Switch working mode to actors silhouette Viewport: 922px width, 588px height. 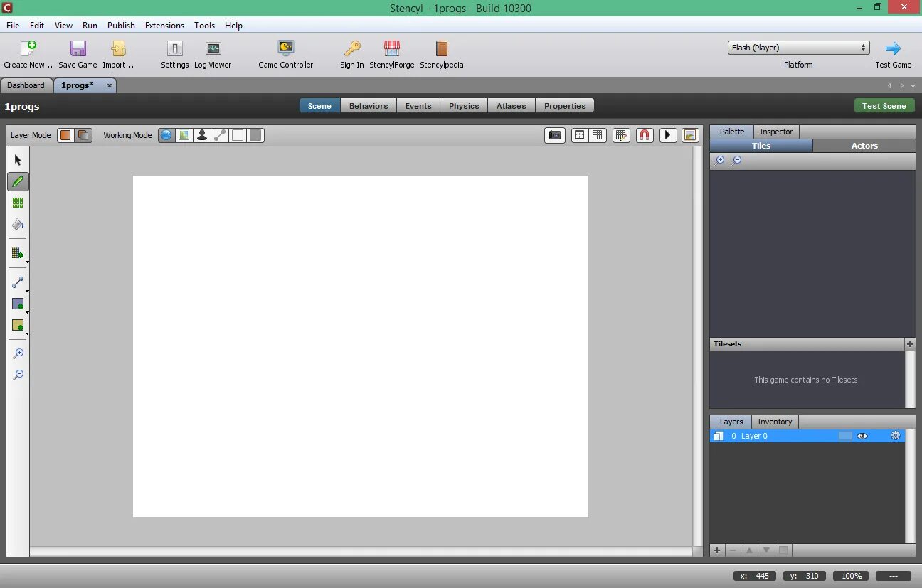coord(202,135)
